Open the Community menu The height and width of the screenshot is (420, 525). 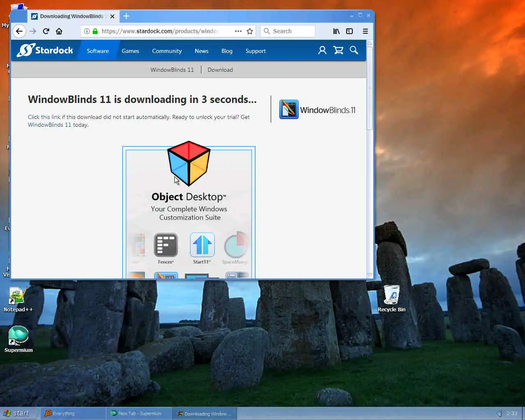[x=167, y=51]
